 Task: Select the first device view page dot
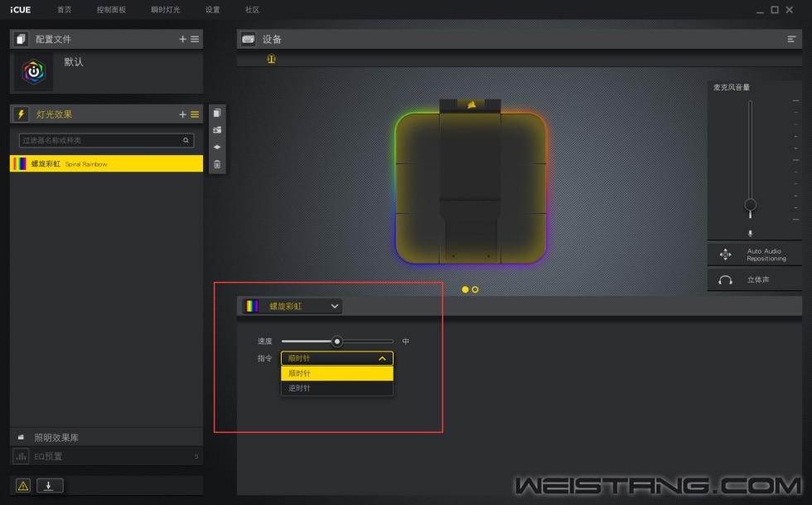click(465, 289)
